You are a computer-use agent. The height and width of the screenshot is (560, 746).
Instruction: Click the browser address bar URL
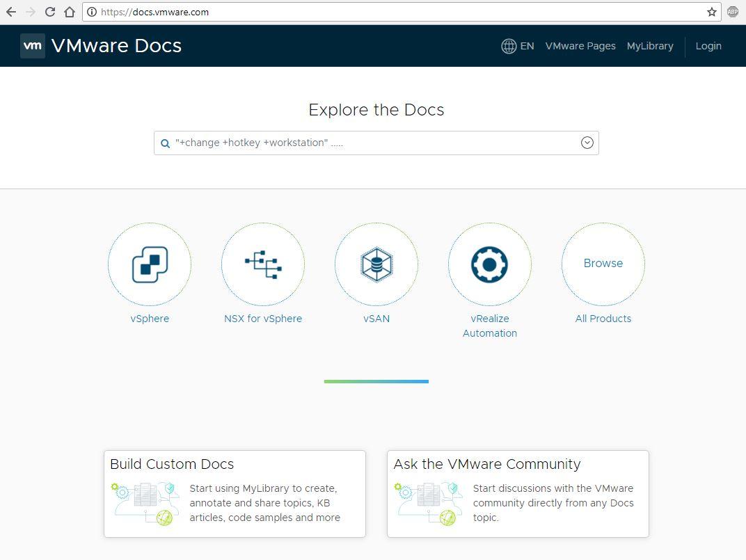pos(154,13)
